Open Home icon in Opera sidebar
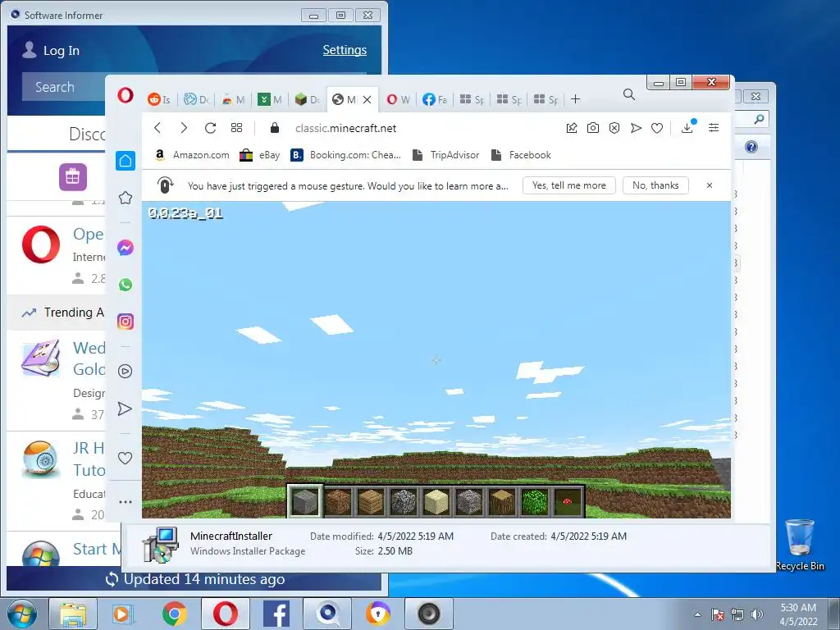The height and width of the screenshot is (630, 840). [x=126, y=161]
